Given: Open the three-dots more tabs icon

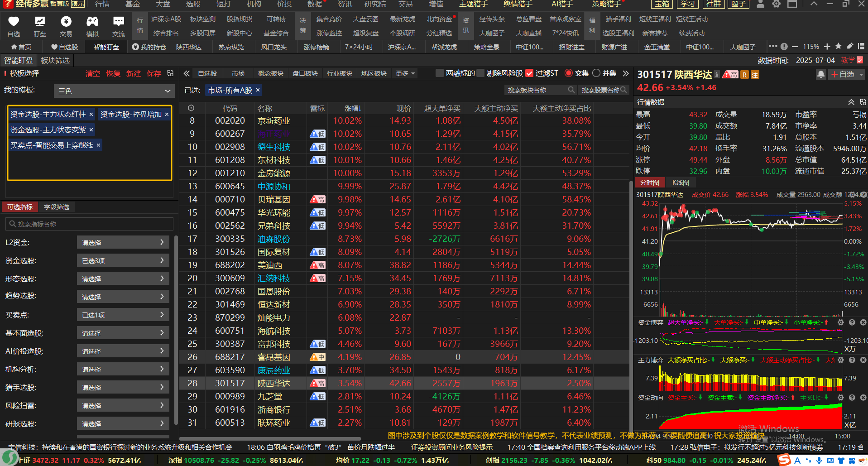Looking at the screenshot, I should (x=773, y=47).
